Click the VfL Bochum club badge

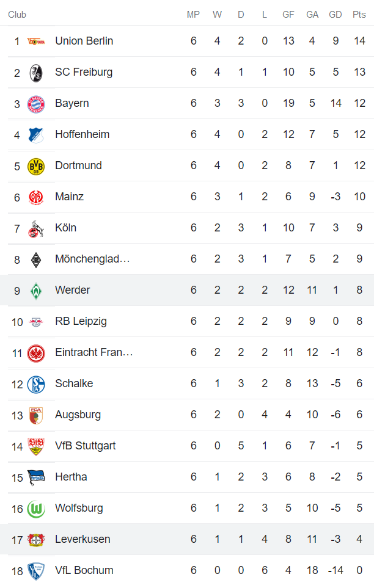pos(35,570)
